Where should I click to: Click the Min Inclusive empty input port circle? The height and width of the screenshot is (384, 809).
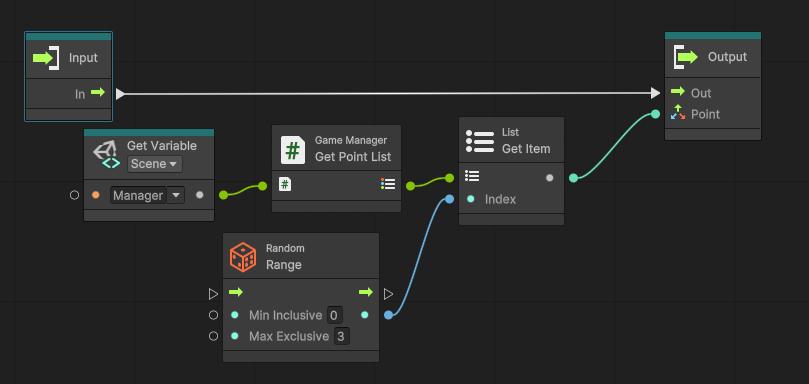213,315
